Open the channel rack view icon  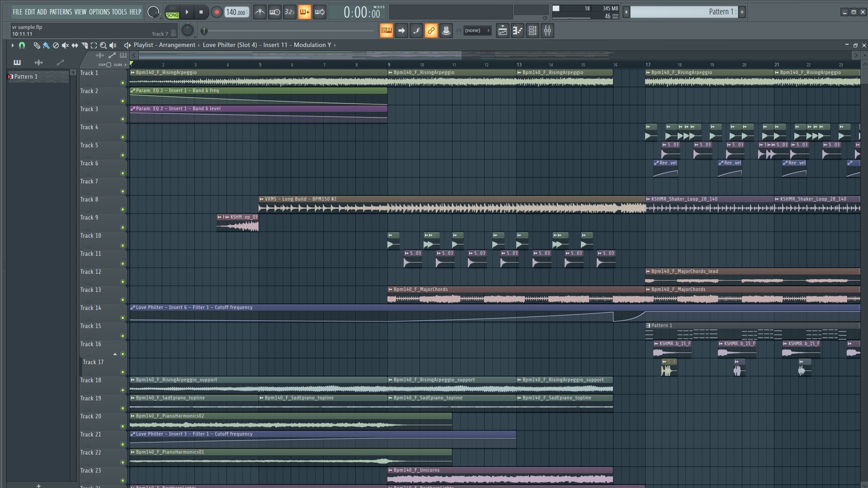533,31
